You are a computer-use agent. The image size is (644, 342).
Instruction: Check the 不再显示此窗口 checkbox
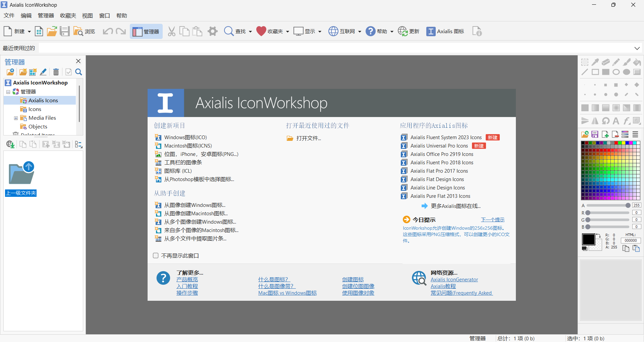point(156,255)
